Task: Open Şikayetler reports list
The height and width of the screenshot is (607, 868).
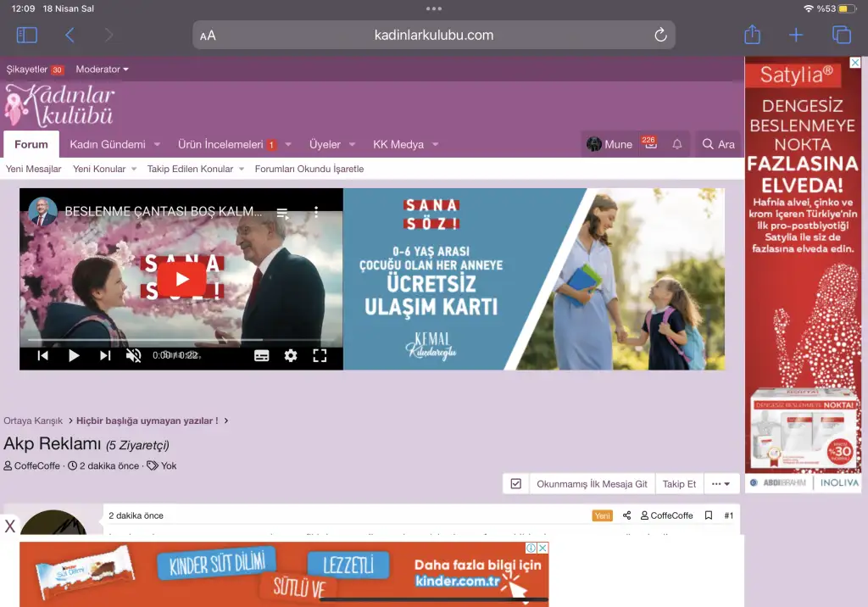Action: (x=35, y=70)
